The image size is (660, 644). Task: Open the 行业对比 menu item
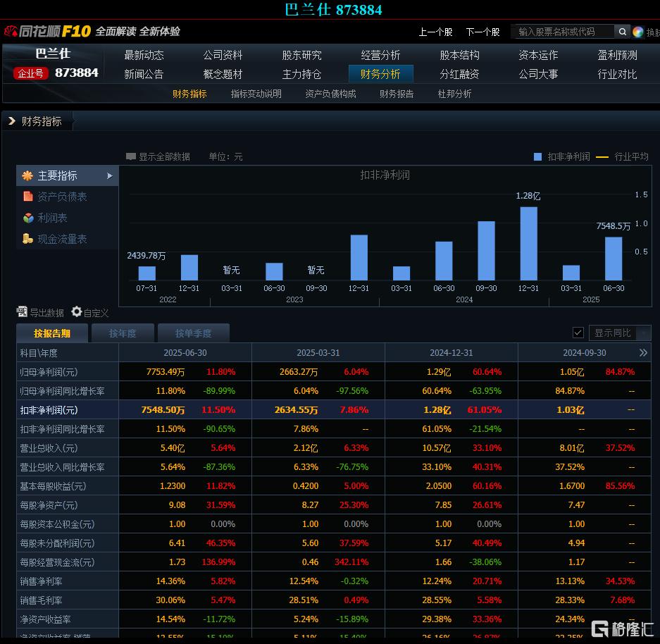(x=618, y=75)
